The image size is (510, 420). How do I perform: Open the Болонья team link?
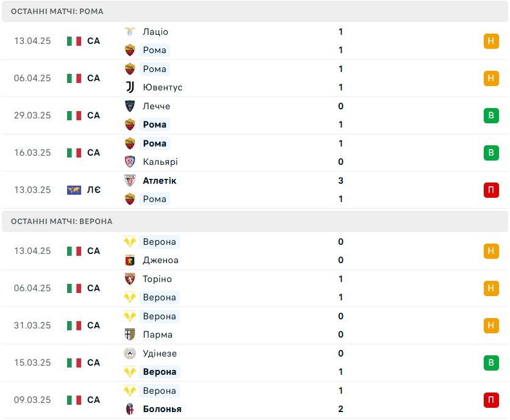pos(162,409)
